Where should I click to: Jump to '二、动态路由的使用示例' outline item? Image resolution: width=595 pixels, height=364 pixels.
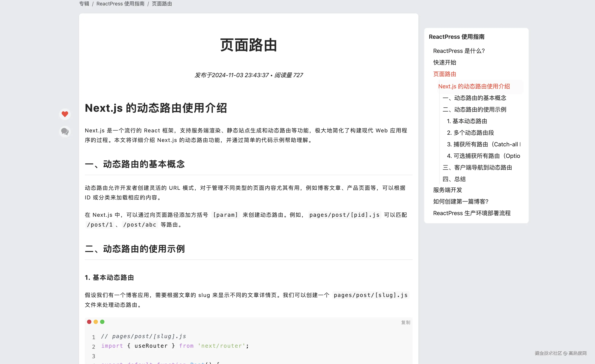point(474,110)
